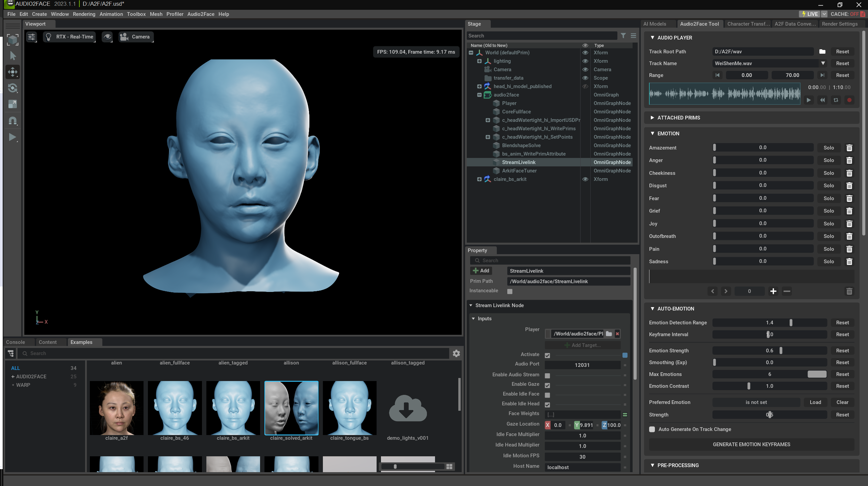Click the Rotate tool icon

tap(12, 88)
